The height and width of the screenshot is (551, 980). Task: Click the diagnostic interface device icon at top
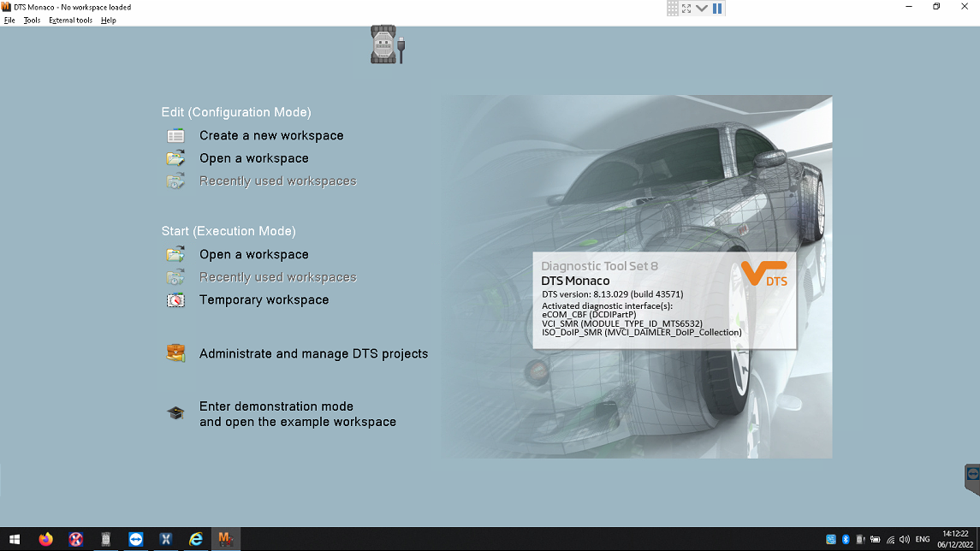[387, 44]
